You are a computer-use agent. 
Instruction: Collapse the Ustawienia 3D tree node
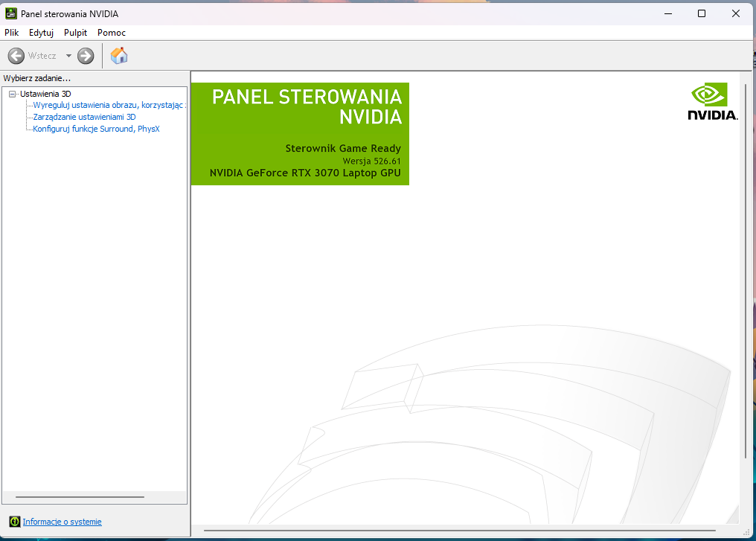pyautogui.click(x=13, y=94)
